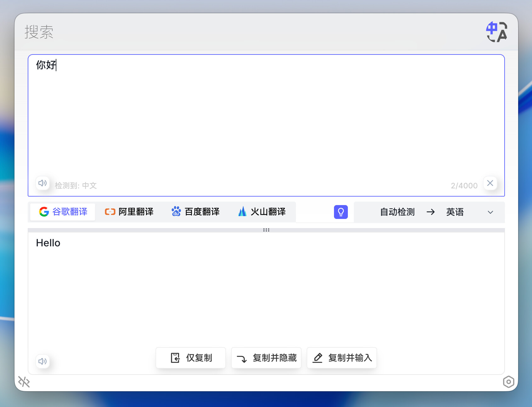Expand the language dropdown chevron
This screenshot has height=407, width=532.
(x=490, y=212)
